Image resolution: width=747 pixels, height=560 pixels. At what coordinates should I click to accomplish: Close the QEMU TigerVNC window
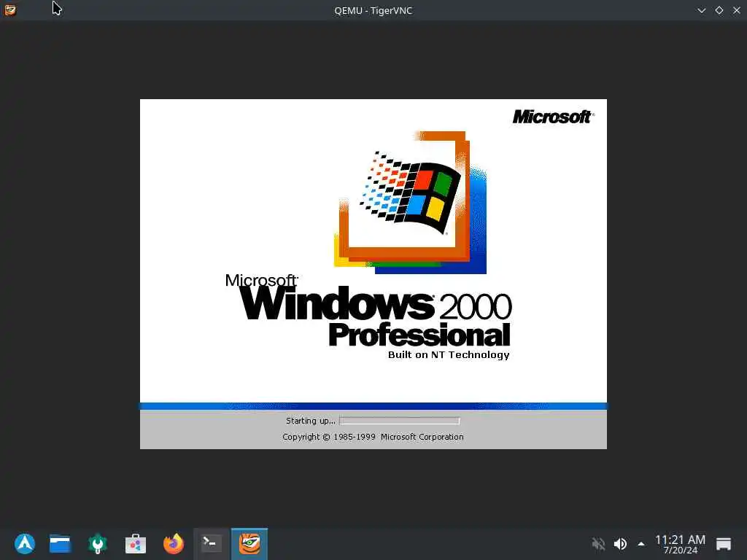[737, 10]
